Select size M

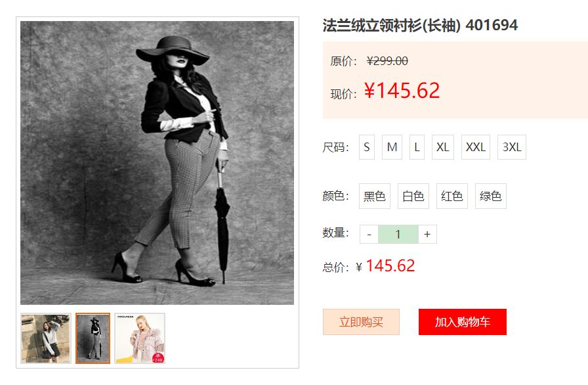coord(392,147)
